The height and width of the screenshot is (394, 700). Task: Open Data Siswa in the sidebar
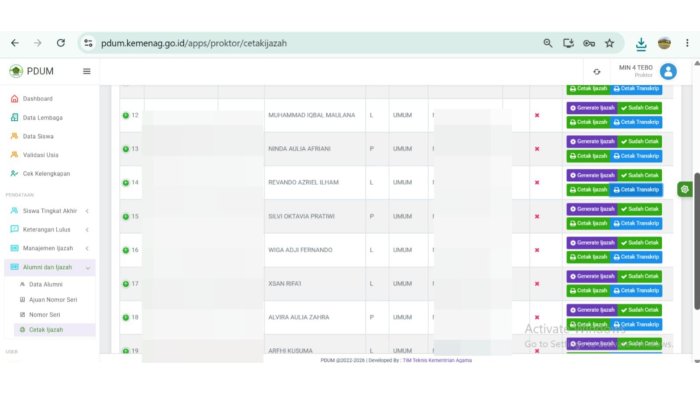(38, 136)
